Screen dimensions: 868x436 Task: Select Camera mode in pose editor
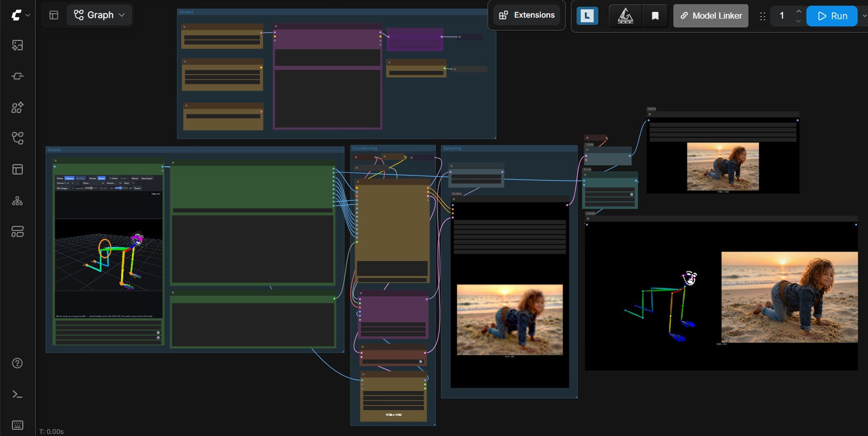pyautogui.click(x=69, y=178)
